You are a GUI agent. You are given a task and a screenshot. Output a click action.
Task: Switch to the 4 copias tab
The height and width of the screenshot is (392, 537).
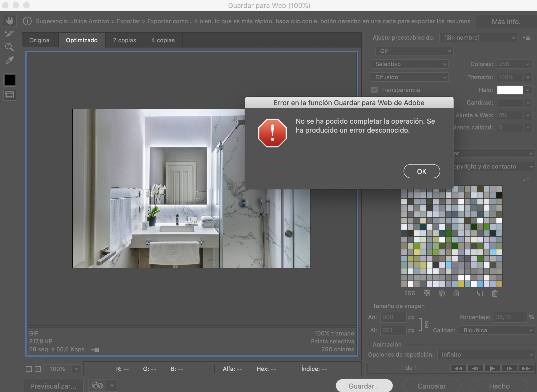(x=163, y=40)
